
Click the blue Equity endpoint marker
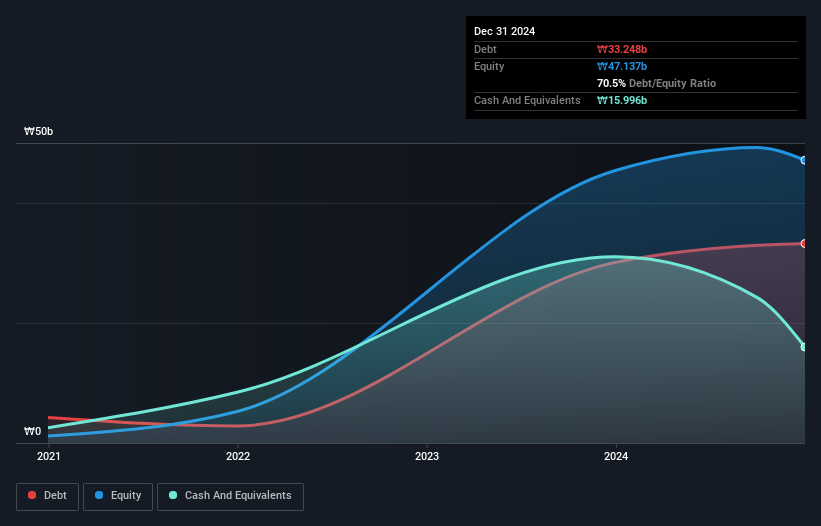804,161
